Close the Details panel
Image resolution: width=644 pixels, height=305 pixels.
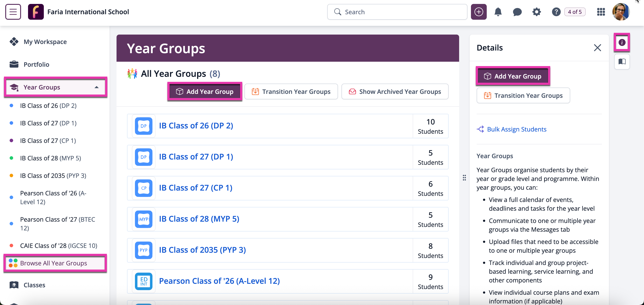[597, 48]
